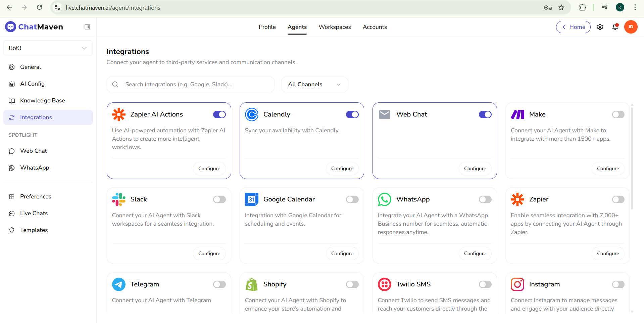This screenshot has width=644, height=323.
Task: Open the JD user avatar
Action: [x=631, y=27]
